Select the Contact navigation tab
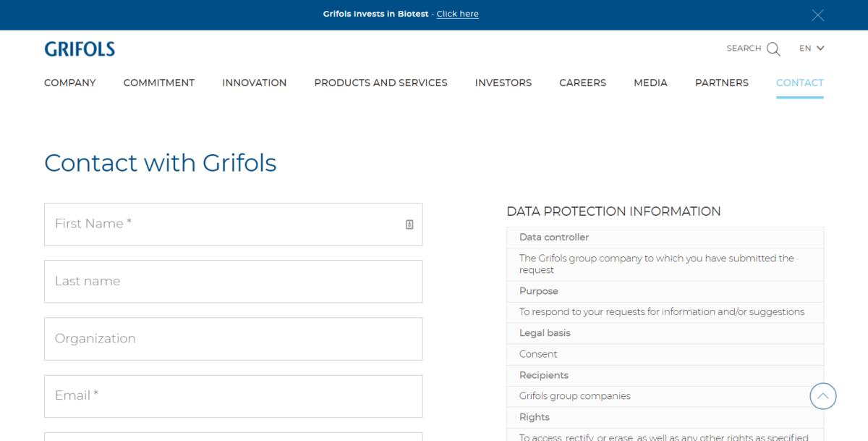This screenshot has width=868, height=441. [x=800, y=83]
